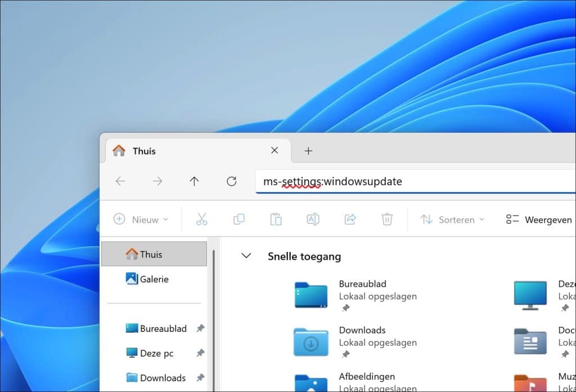Select the Rename icon in the toolbar

click(313, 219)
